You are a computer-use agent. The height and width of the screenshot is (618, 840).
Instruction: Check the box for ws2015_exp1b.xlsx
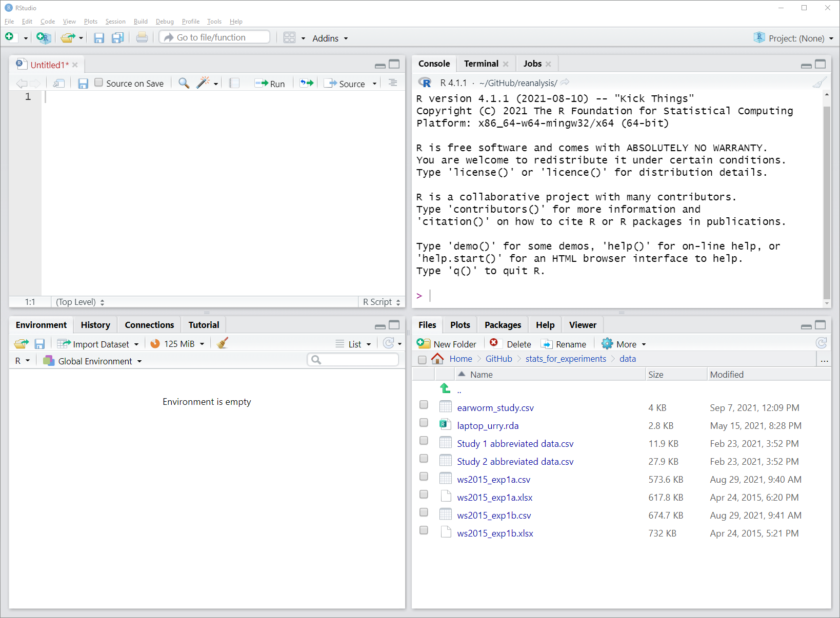(424, 530)
